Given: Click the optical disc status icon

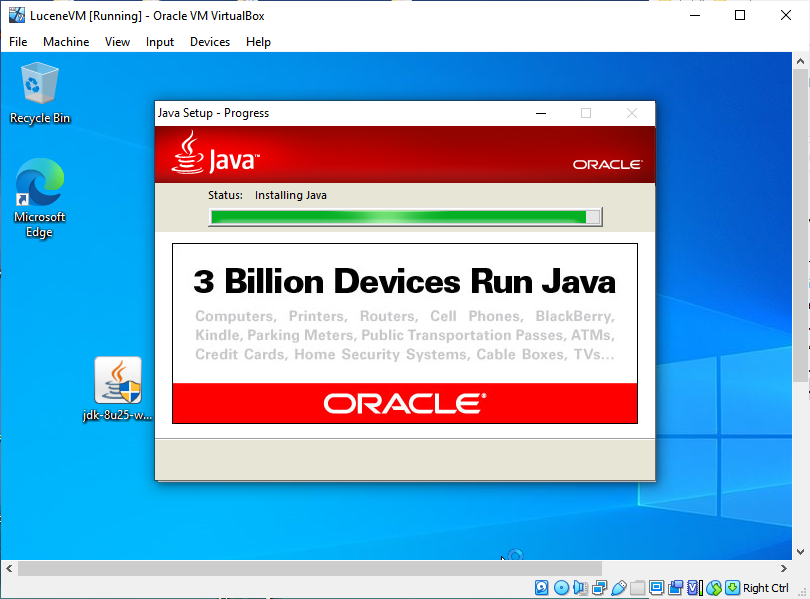Looking at the screenshot, I should click(562, 588).
